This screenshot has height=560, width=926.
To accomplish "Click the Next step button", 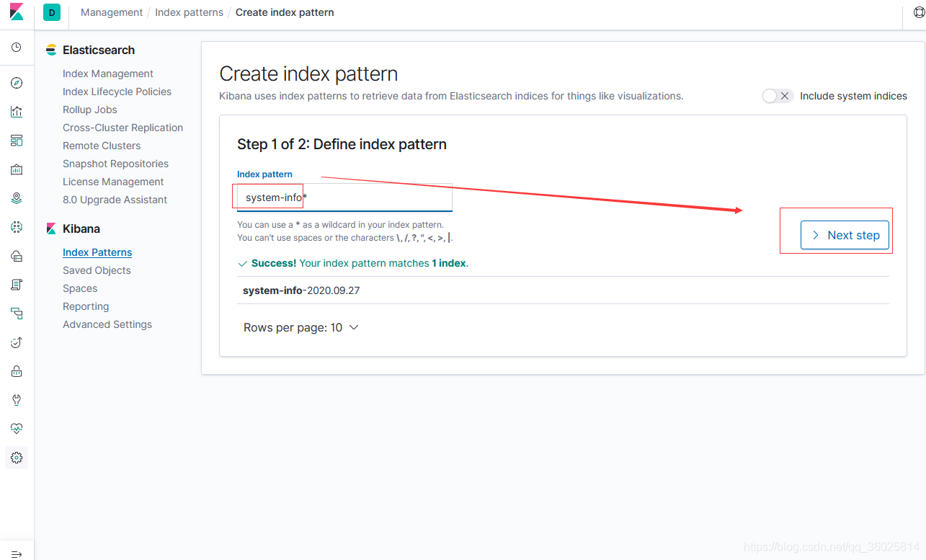I will (x=845, y=235).
